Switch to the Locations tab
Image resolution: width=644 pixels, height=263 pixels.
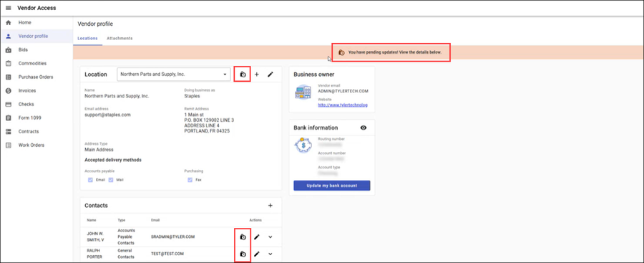[87, 38]
